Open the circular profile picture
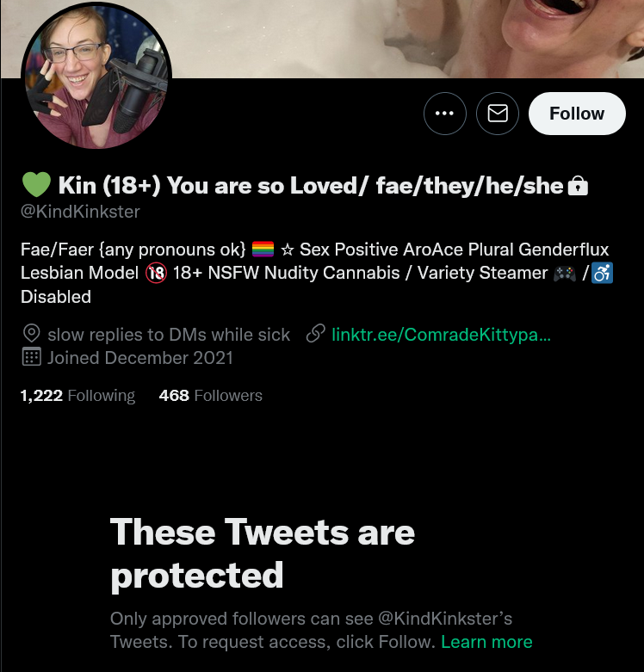The image size is (644, 672). coord(96,76)
